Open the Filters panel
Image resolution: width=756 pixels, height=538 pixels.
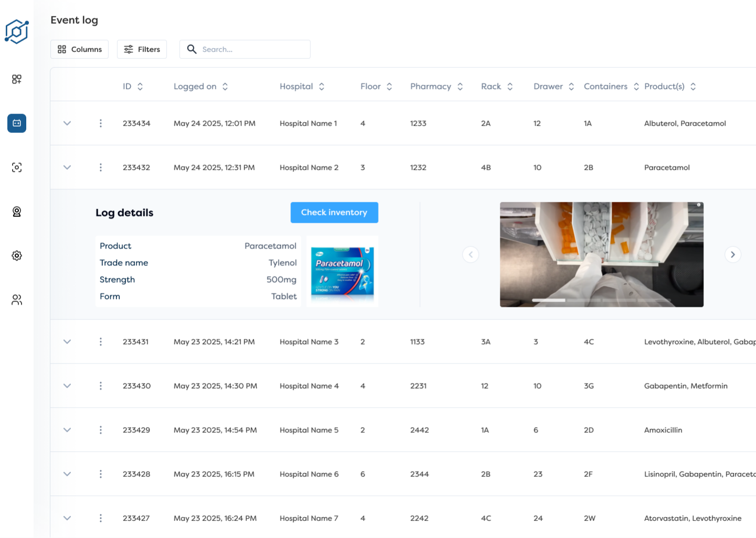[142, 49]
